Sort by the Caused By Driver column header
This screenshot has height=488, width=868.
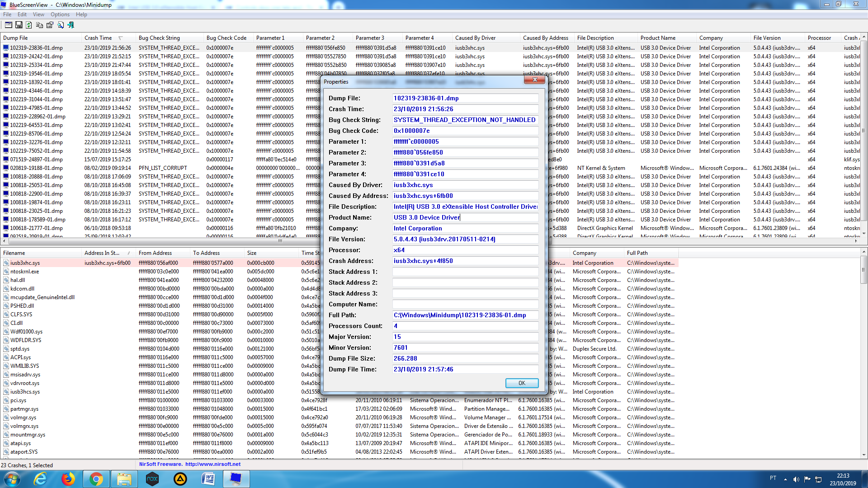(x=486, y=38)
